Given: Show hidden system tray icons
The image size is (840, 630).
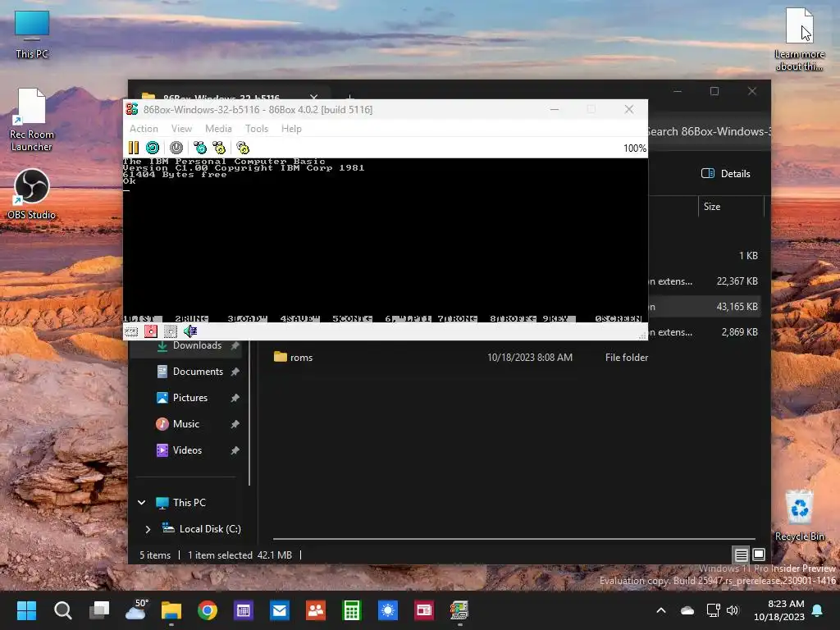Looking at the screenshot, I should [x=661, y=610].
